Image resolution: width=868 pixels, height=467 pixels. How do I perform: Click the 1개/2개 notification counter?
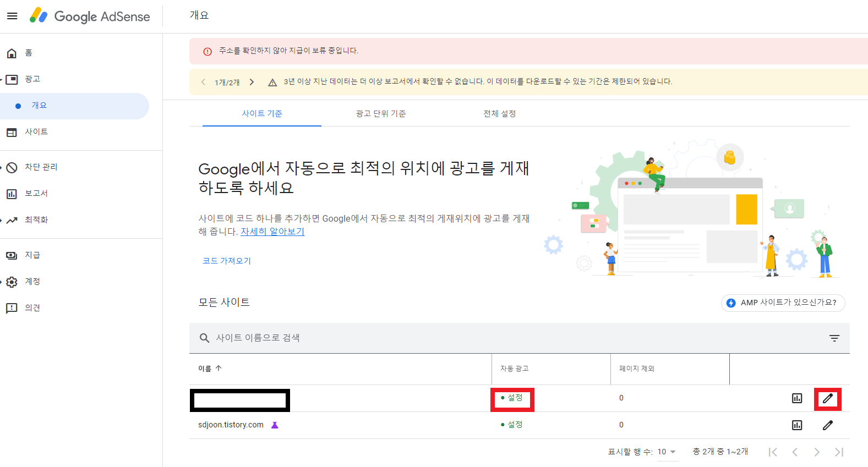(x=227, y=83)
